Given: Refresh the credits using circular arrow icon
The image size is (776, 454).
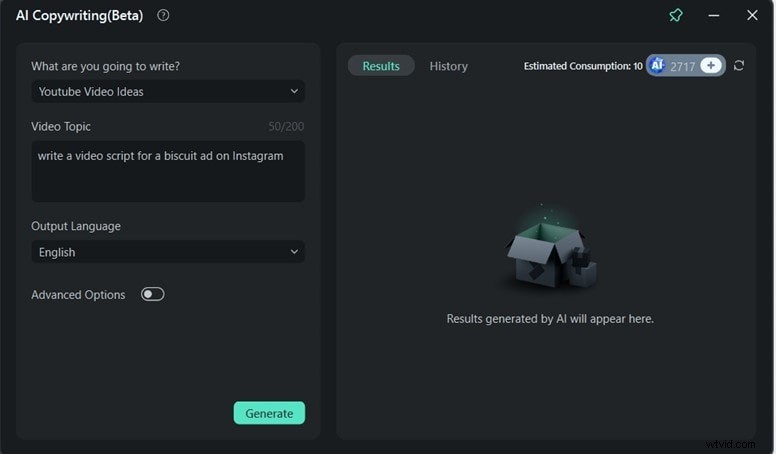Looking at the screenshot, I should (x=739, y=65).
